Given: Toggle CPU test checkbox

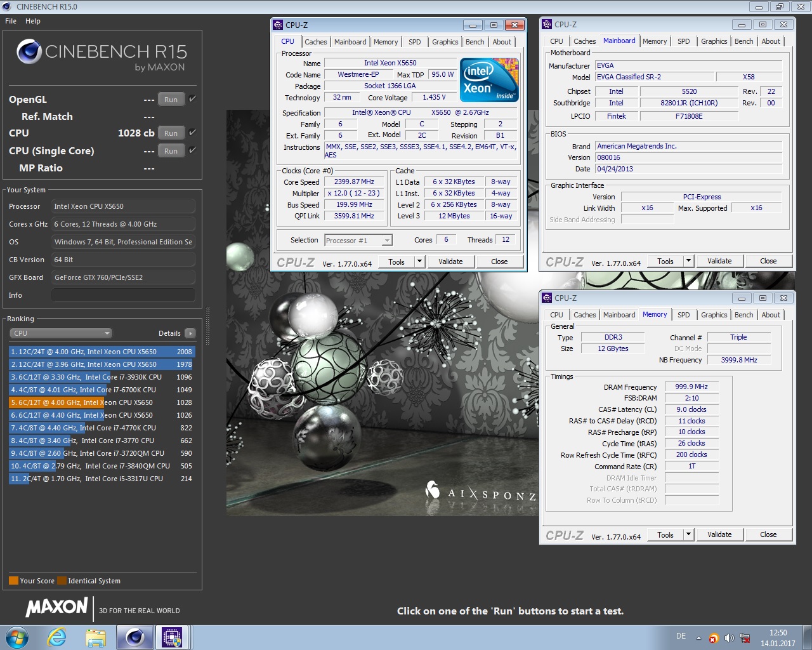Looking at the screenshot, I should point(192,133).
